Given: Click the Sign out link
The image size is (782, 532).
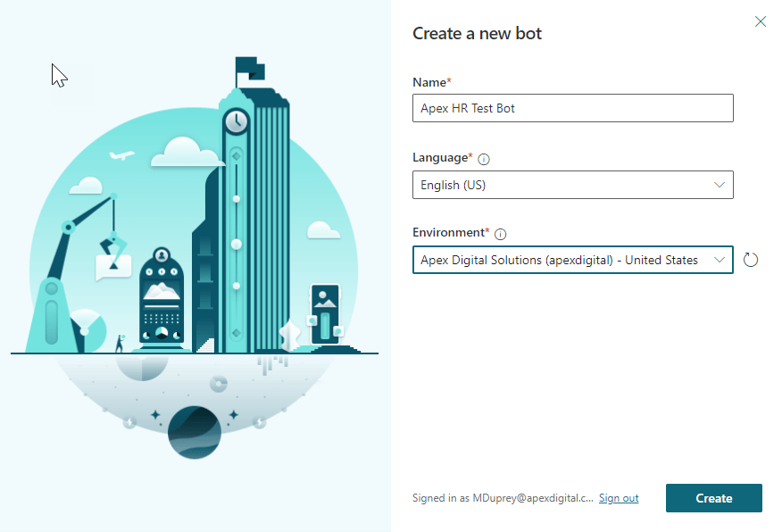Looking at the screenshot, I should point(619,498).
